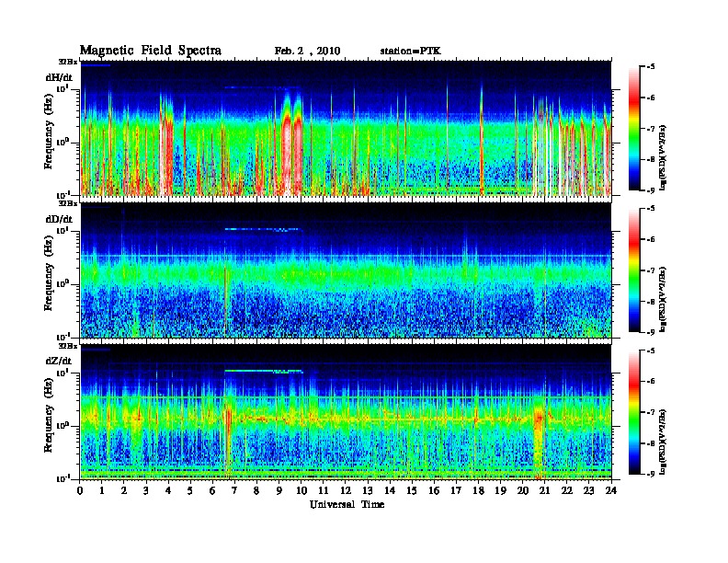Click the dH/dt color scale log PSD unit label

pyautogui.click(x=663, y=157)
